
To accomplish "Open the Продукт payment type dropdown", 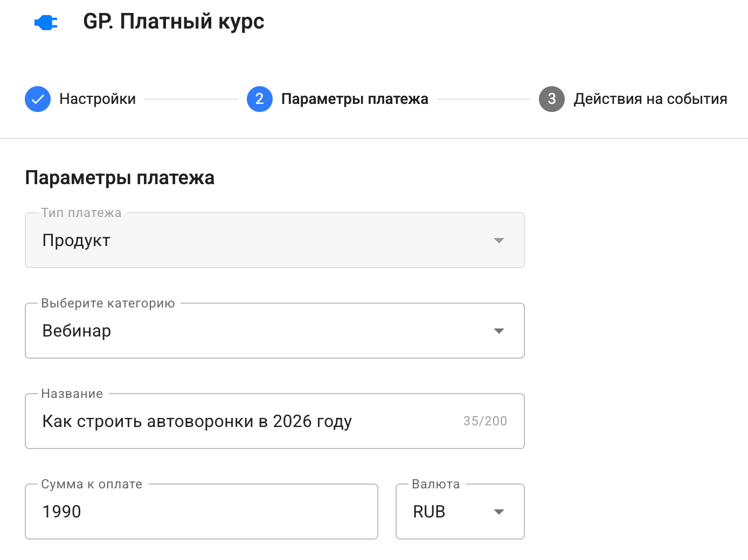I will click(x=259, y=241).
